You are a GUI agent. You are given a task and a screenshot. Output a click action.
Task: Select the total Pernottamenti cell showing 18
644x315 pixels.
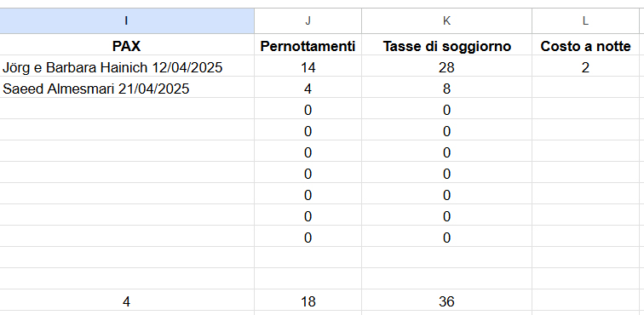tap(308, 302)
